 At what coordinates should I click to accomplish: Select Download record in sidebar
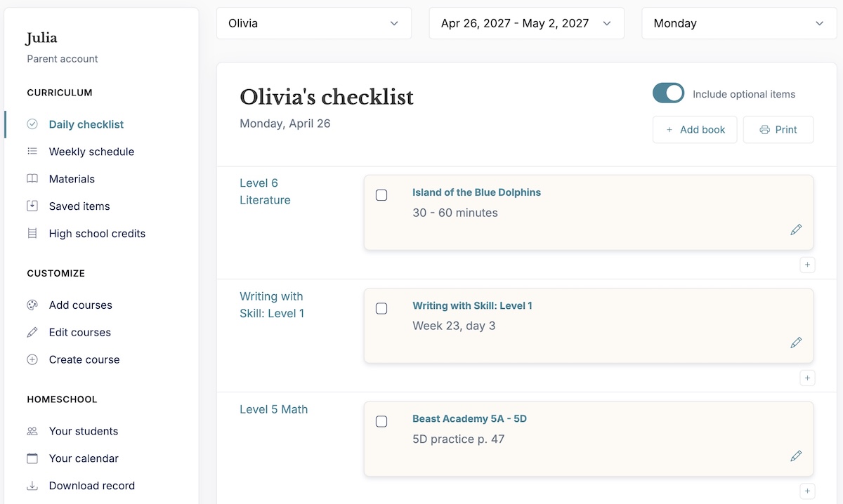(91, 486)
